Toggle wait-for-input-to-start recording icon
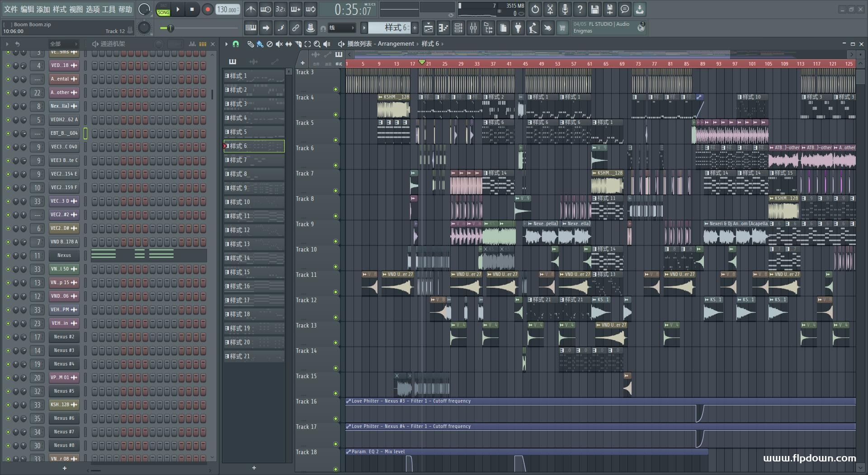 point(266,9)
